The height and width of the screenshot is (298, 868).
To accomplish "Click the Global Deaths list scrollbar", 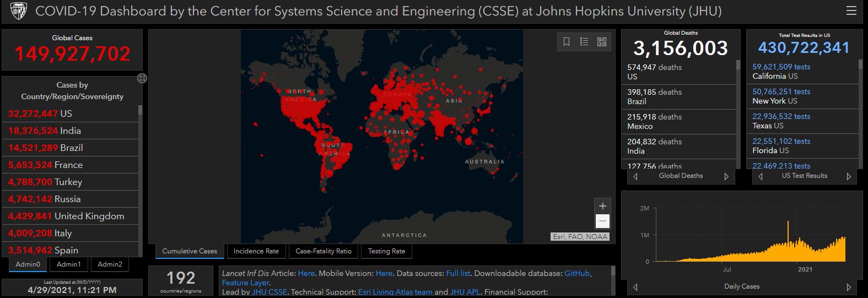I will pyautogui.click(x=738, y=110).
